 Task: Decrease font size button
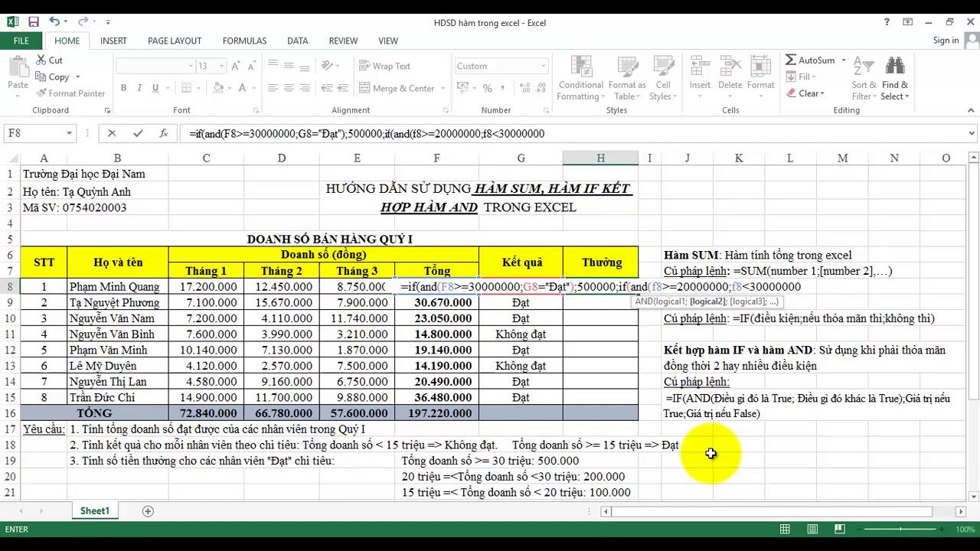252,66
